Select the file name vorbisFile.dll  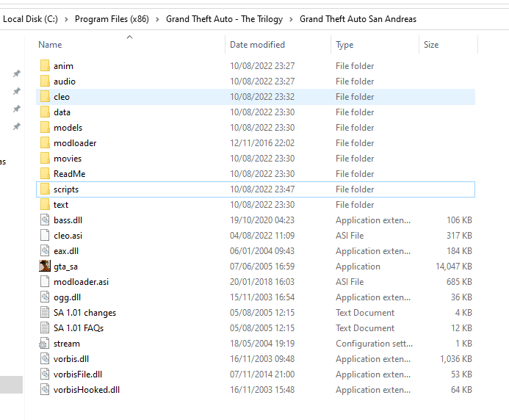tap(78, 374)
